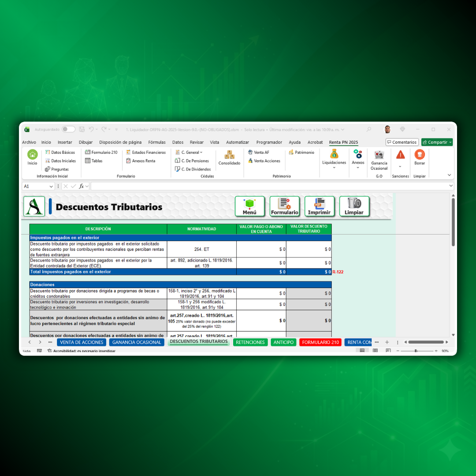
Task: Click the Limpiar trash can button
Action: click(x=354, y=206)
